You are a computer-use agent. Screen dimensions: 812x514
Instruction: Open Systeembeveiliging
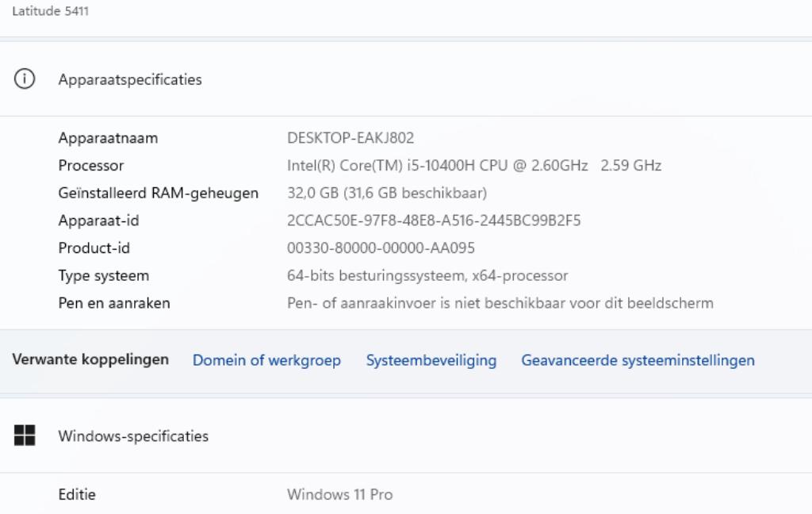(x=431, y=360)
